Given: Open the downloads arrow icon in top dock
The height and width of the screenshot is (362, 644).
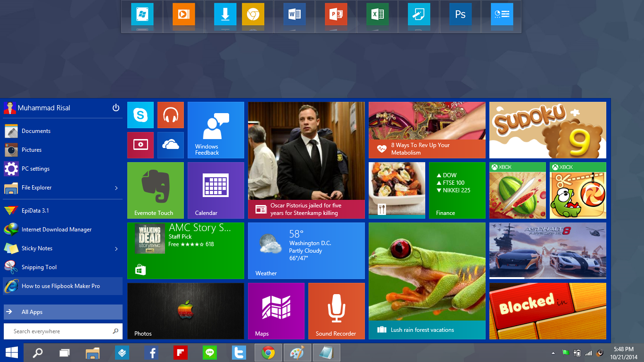Looking at the screenshot, I should click(225, 14).
